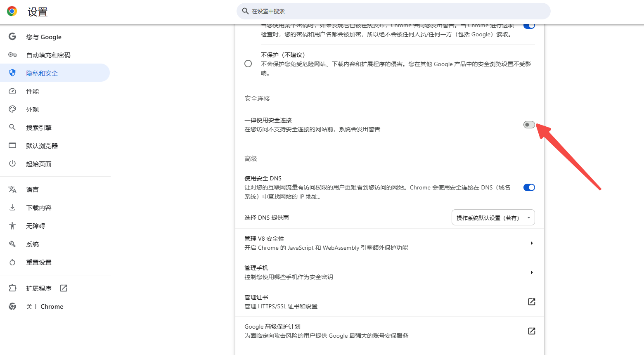Open external link icon for 管理证书
Viewport: 644px width, 355px height.
[x=532, y=302]
